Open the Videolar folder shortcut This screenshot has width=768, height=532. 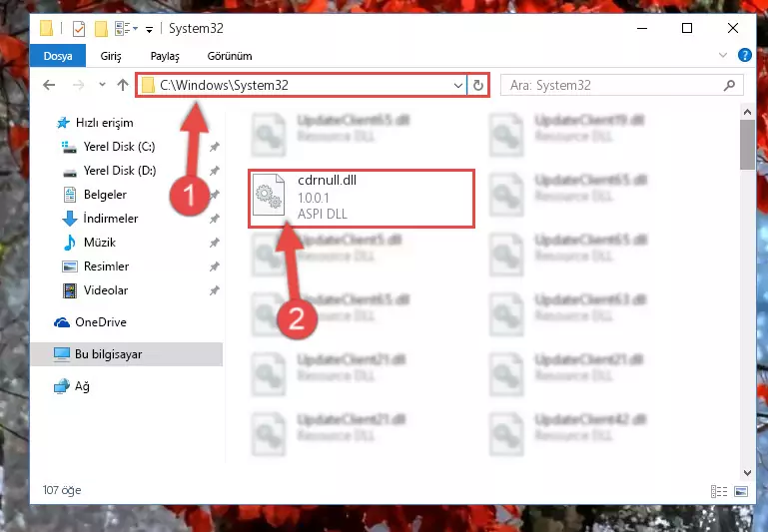(106, 290)
